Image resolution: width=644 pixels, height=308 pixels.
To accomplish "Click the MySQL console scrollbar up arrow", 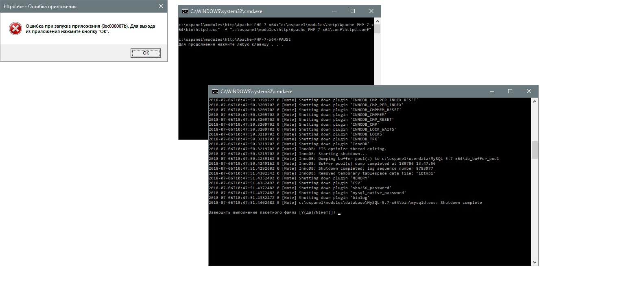I will [535, 101].
